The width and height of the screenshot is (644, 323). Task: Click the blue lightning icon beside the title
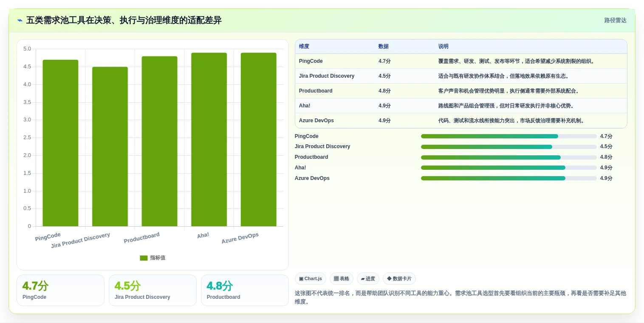(x=20, y=20)
